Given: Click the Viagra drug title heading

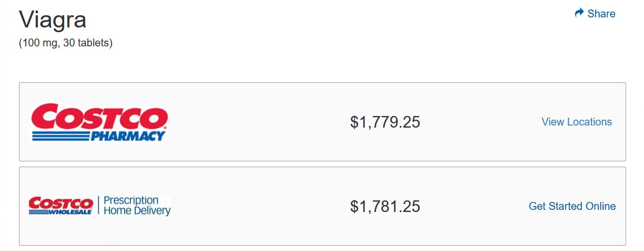Looking at the screenshot, I should coord(53,21).
